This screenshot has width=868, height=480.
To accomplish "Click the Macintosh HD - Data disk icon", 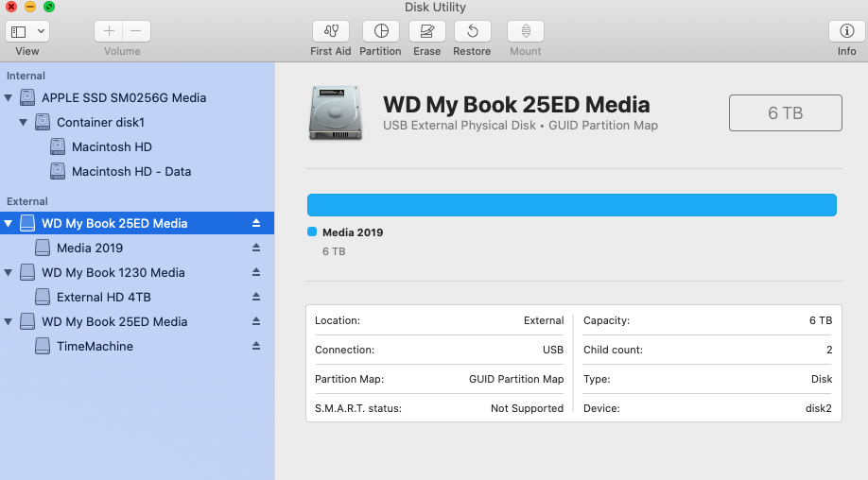I will click(58, 171).
